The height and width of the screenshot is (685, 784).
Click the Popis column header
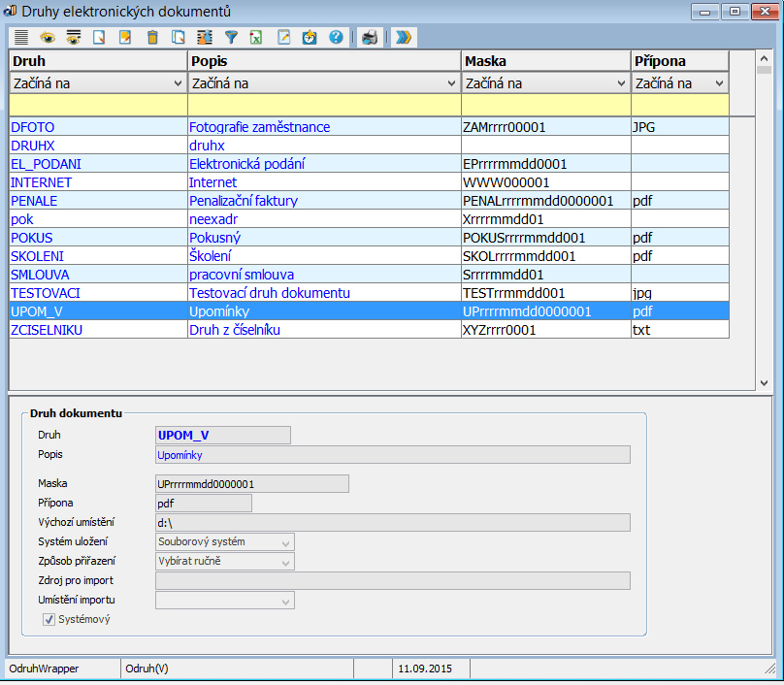tap(324, 61)
